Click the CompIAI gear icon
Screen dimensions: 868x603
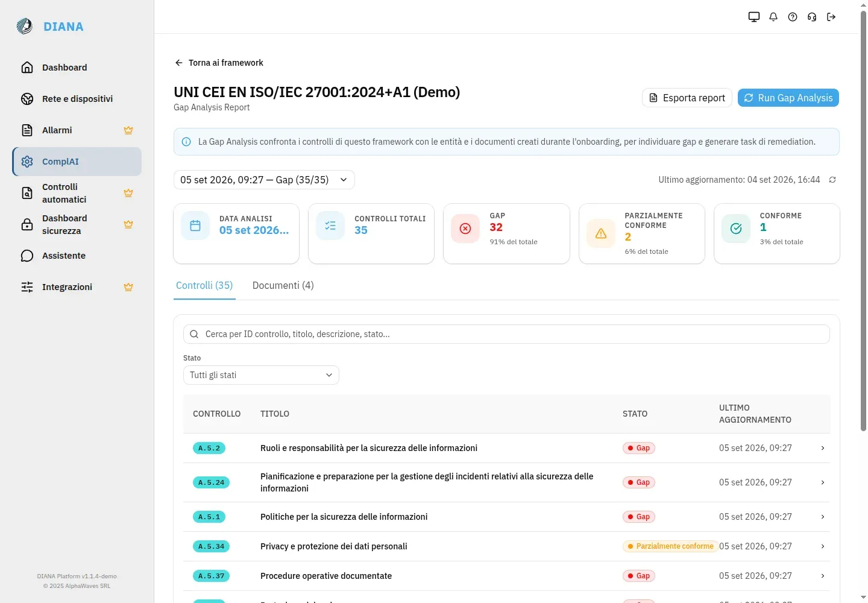pyautogui.click(x=27, y=162)
